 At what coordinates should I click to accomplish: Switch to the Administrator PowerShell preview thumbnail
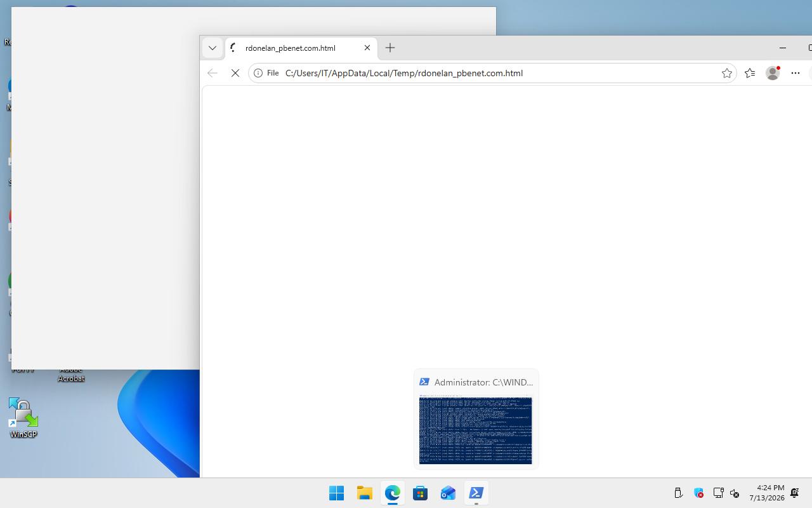(x=476, y=419)
